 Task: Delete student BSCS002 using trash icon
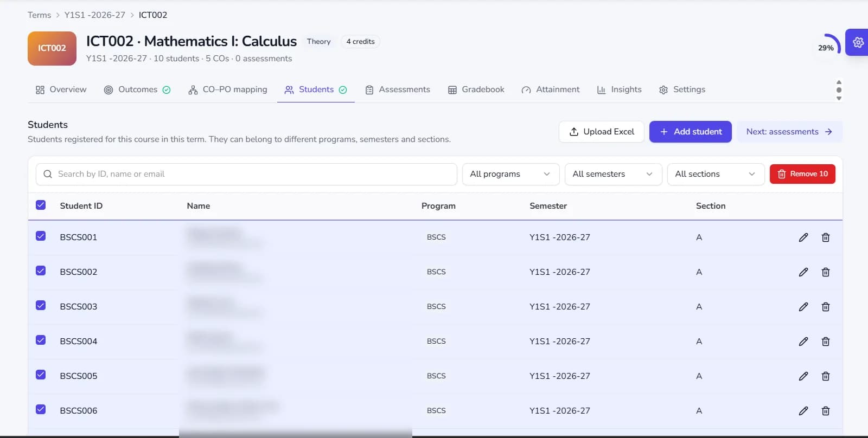pos(826,272)
